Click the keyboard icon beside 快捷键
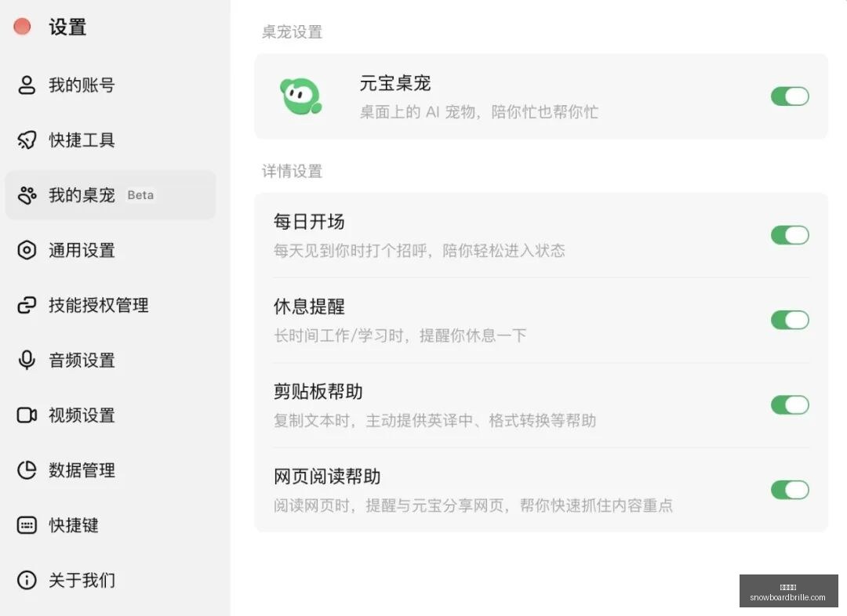This screenshot has width=847, height=616. [x=27, y=525]
